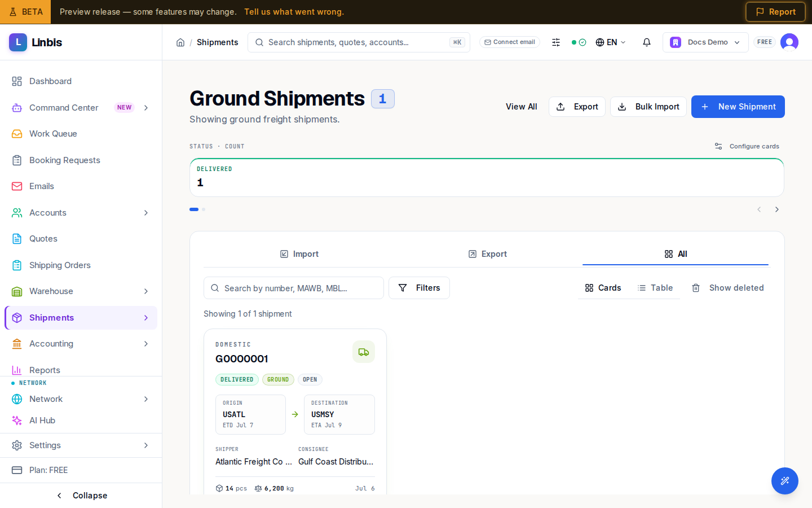This screenshot has width=812, height=508.
Task: Click the Export button beside View All
Action: tap(577, 107)
